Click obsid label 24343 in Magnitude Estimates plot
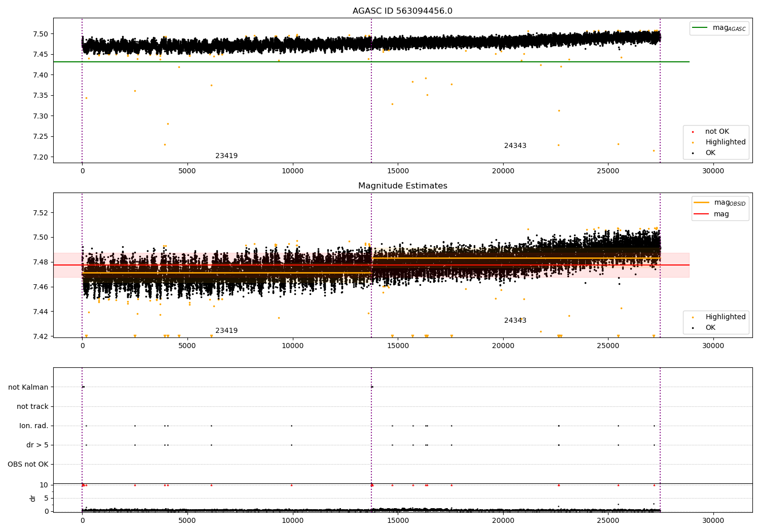760x532 pixels. (515, 321)
